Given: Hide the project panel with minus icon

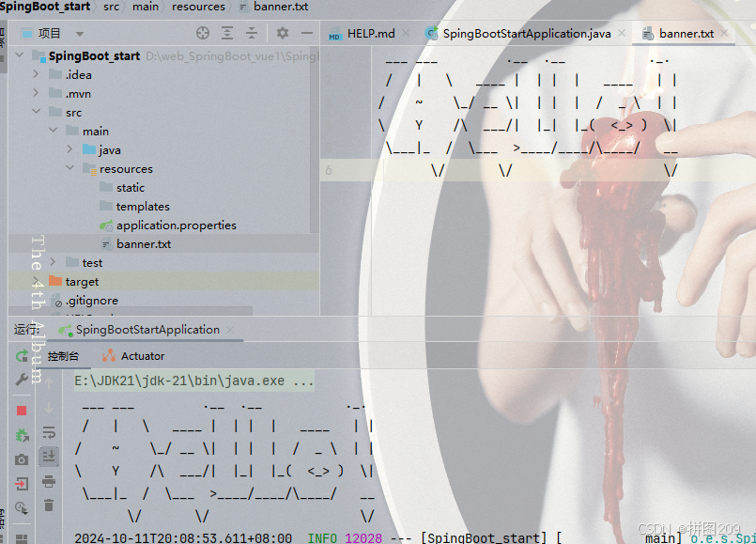Looking at the screenshot, I should coord(307,33).
